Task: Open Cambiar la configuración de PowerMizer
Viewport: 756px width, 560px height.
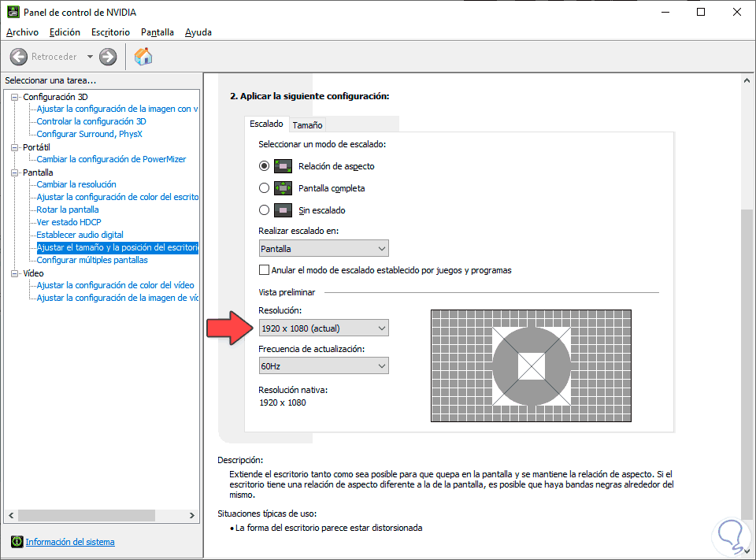Action: [111, 159]
